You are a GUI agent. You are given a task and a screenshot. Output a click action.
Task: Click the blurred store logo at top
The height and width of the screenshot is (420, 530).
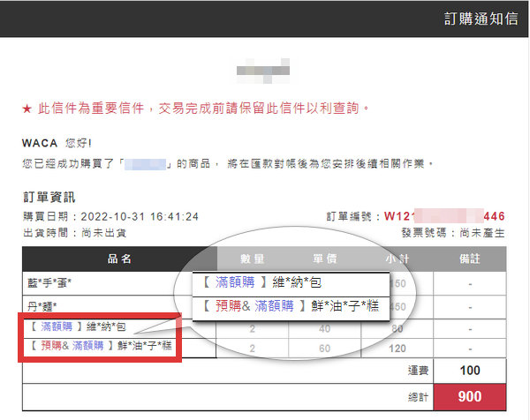(x=263, y=71)
